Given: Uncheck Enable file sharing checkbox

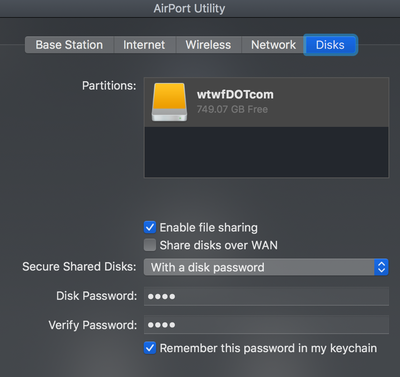Looking at the screenshot, I should (x=150, y=227).
